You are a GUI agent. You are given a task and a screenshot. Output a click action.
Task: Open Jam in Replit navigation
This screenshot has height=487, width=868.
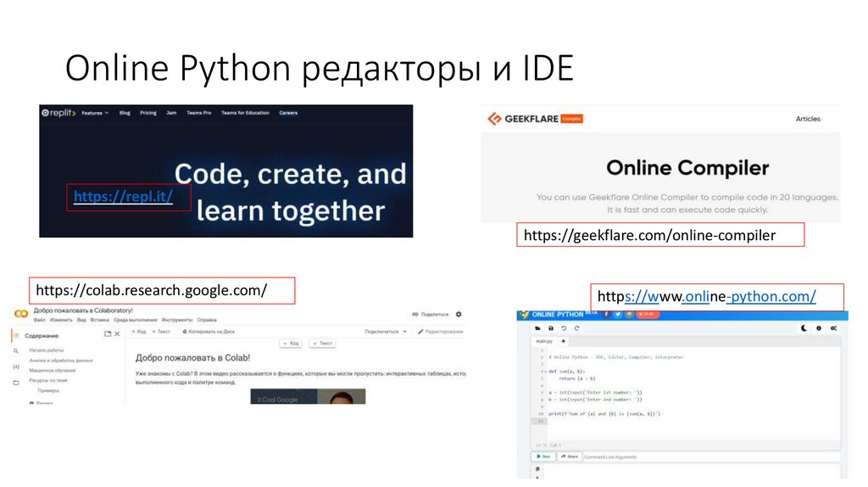(171, 113)
